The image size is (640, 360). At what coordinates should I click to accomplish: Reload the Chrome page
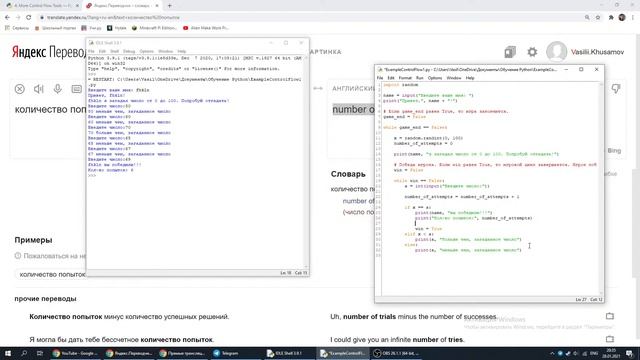click(x=29, y=18)
